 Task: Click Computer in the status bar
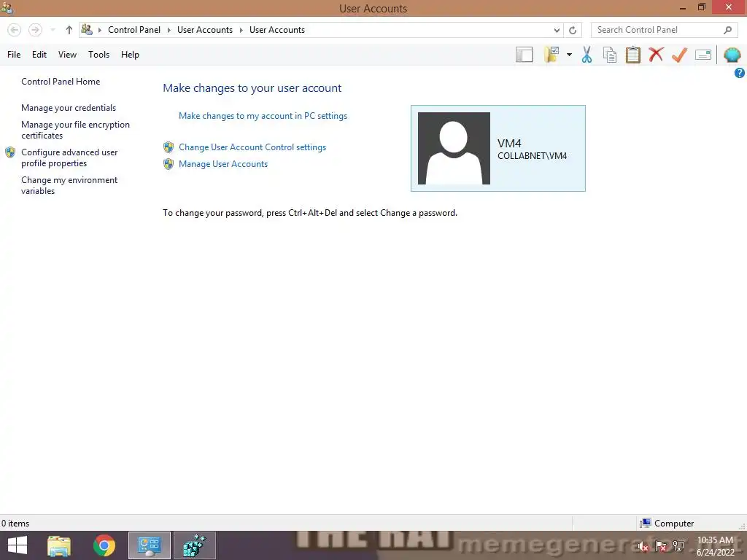[673, 524]
